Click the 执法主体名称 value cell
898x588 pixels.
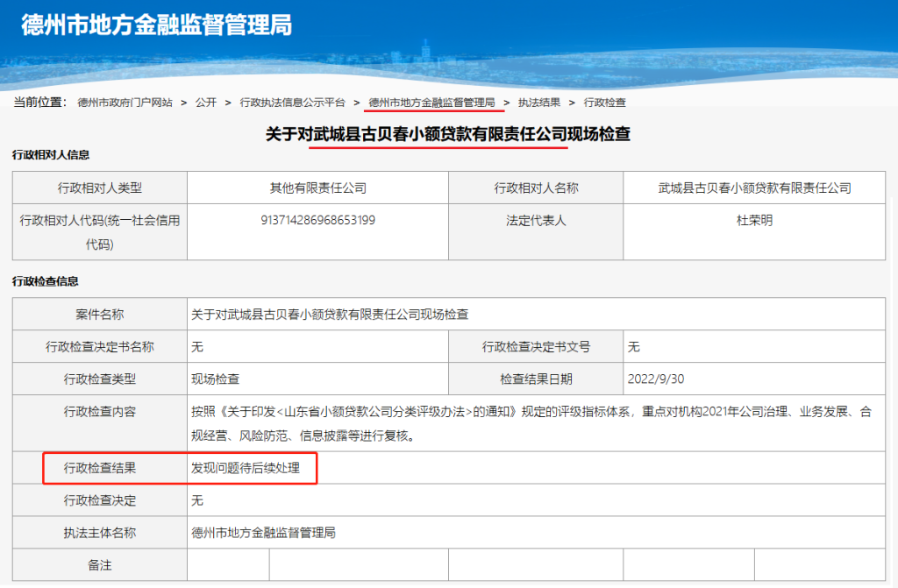click(263, 532)
